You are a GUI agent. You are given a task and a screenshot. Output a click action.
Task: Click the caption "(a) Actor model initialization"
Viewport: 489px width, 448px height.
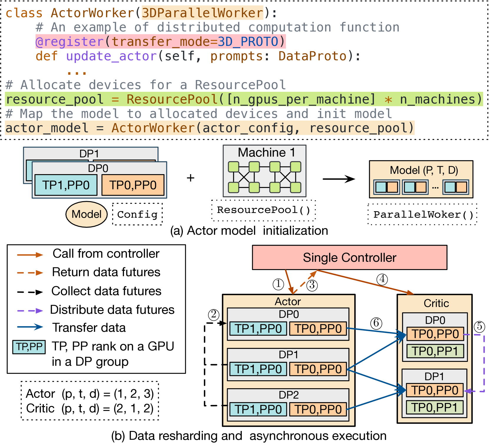[249, 231]
